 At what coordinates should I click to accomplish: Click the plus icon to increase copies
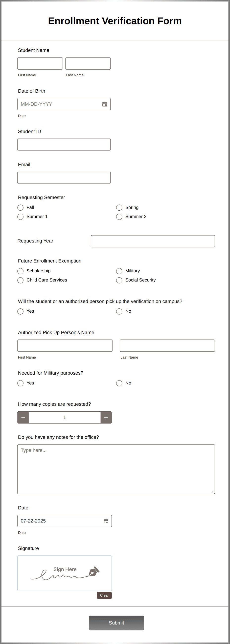(106, 417)
